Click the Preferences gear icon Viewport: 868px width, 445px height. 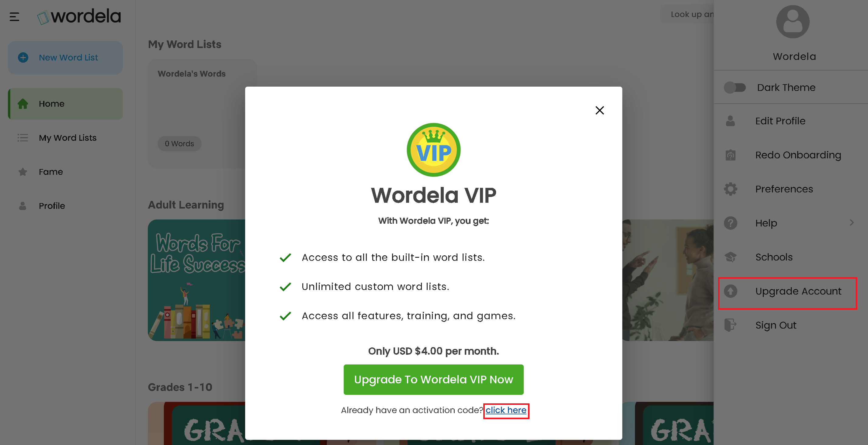731,189
